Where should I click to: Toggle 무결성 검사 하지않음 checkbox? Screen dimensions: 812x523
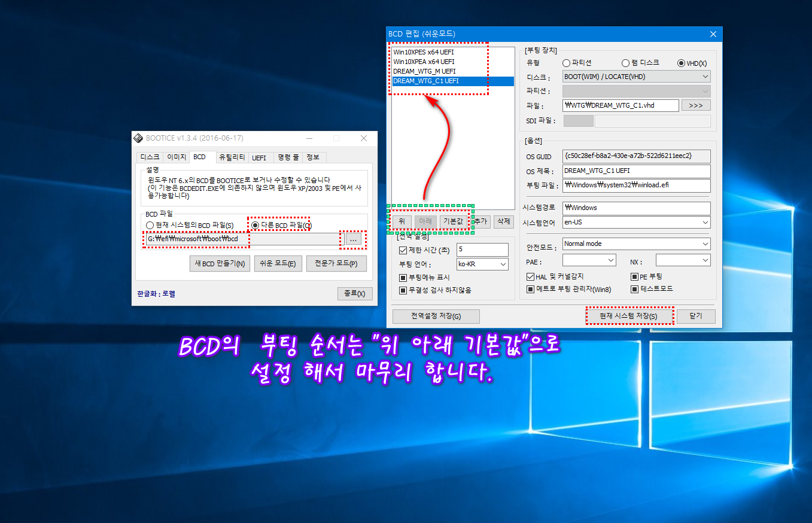pyautogui.click(x=435, y=290)
